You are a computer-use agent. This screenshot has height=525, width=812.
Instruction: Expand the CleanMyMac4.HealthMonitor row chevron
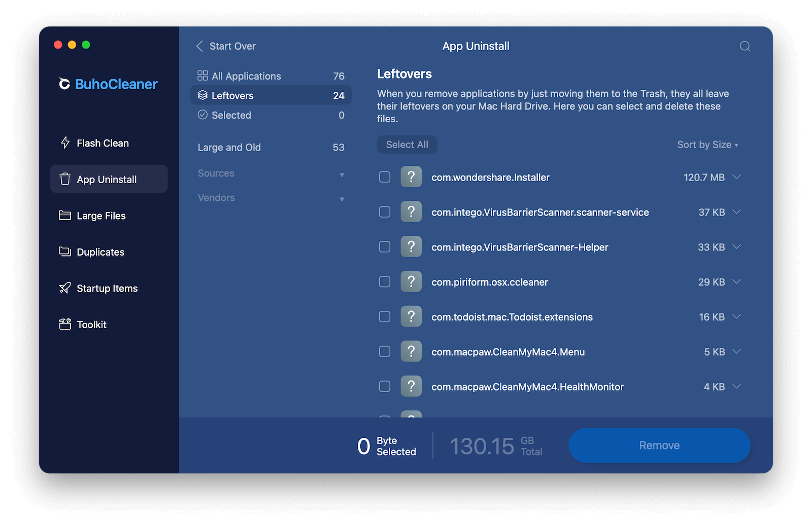click(x=737, y=386)
